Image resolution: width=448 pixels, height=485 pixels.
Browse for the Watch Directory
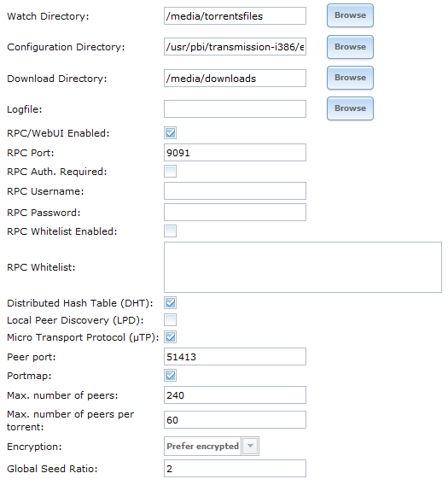(x=350, y=15)
